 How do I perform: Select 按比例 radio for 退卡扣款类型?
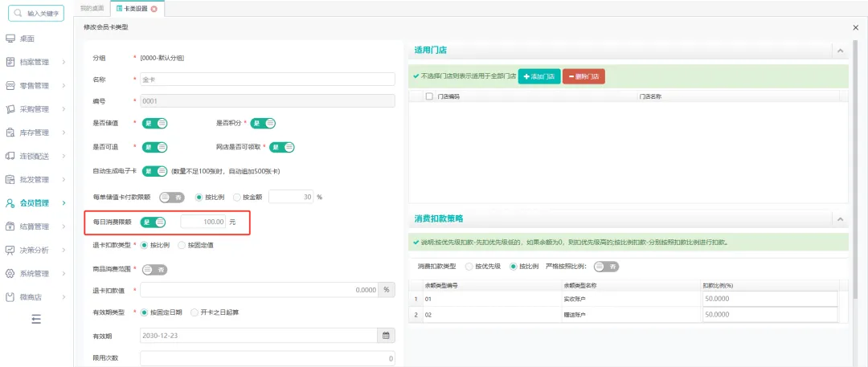[145, 245]
